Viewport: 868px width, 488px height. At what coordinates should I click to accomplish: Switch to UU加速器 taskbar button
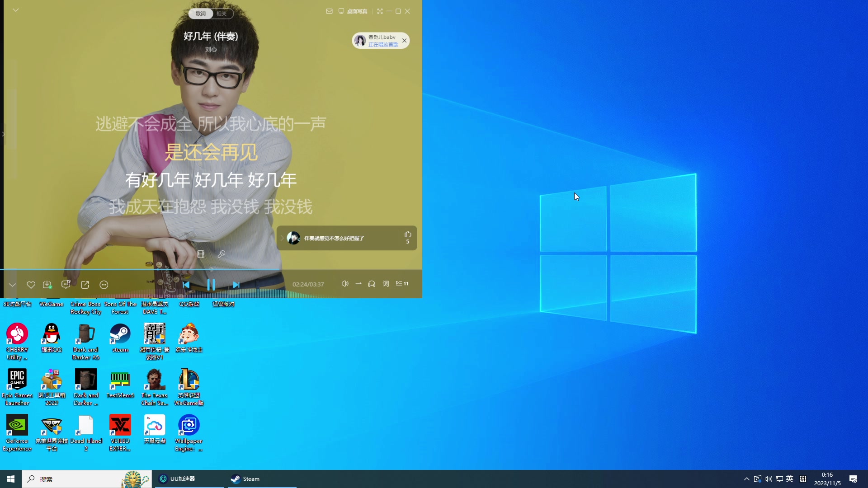coord(189,479)
